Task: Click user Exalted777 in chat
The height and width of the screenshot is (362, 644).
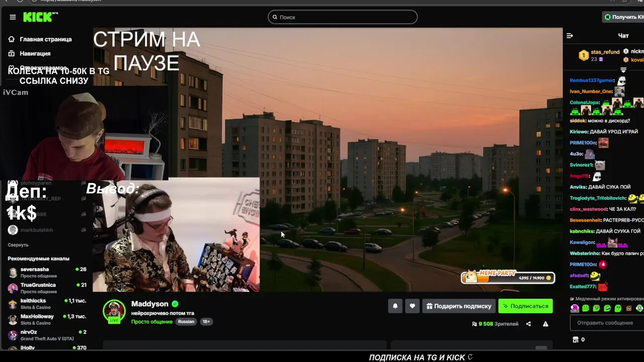Action: (583, 287)
